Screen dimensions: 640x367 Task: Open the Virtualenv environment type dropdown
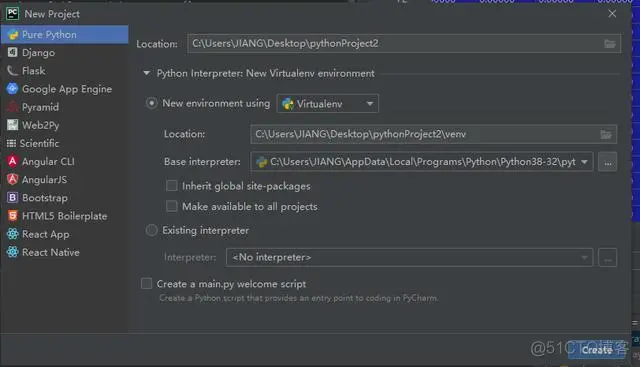pyautogui.click(x=328, y=104)
